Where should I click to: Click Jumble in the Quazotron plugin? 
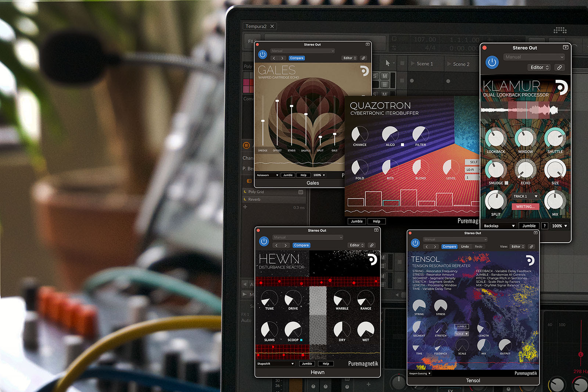click(356, 221)
